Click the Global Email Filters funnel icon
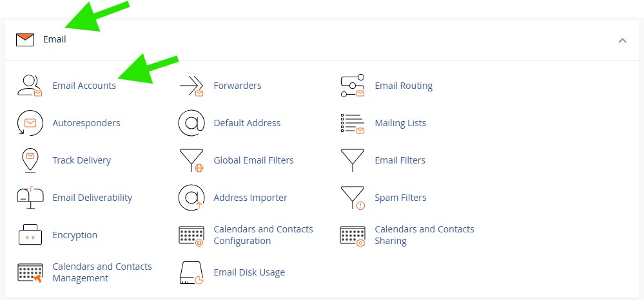The width and height of the screenshot is (644, 300). click(191, 160)
